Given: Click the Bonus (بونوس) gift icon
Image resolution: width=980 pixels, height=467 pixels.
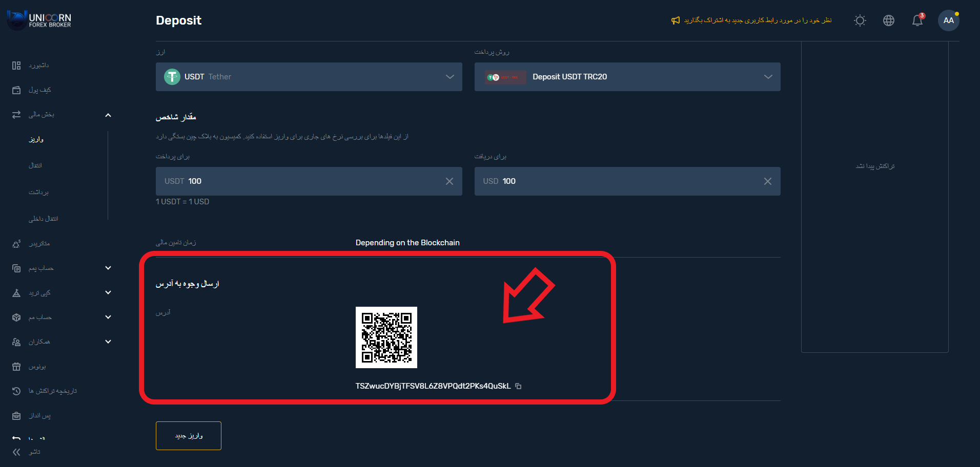Looking at the screenshot, I should [x=16, y=367].
